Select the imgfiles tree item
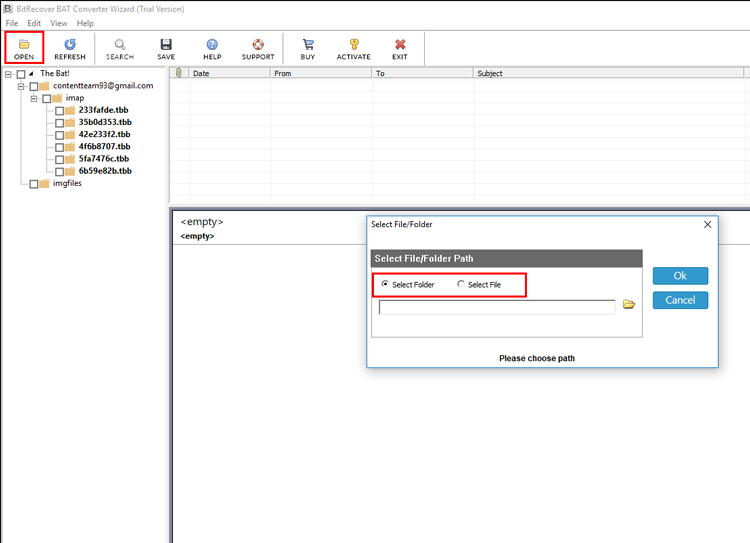750x543 pixels. point(67,183)
